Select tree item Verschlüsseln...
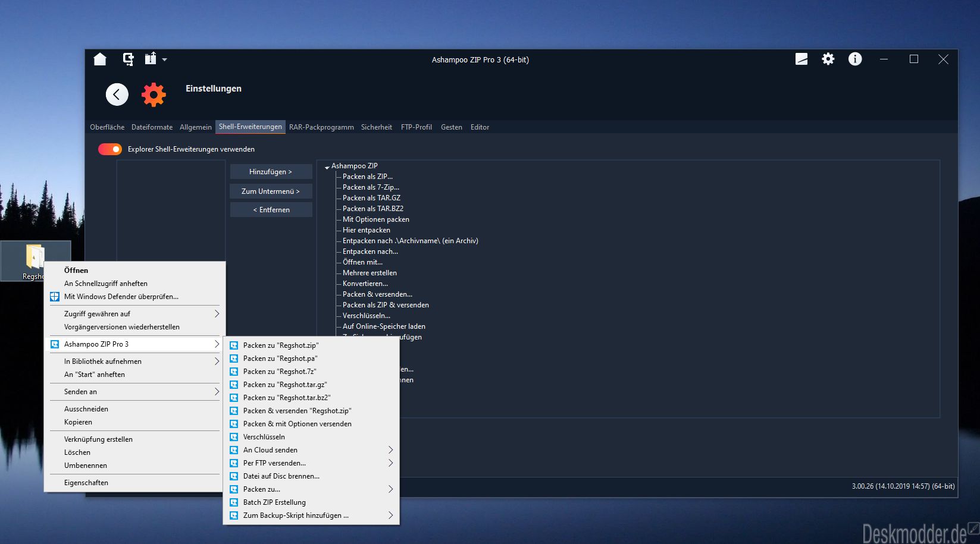This screenshot has width=980, height=544. (366, 316)
